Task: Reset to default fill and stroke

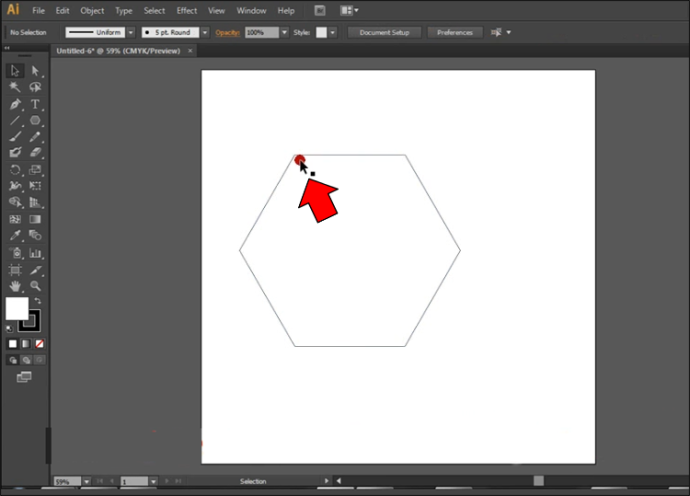Action: [x=9, y=328]
